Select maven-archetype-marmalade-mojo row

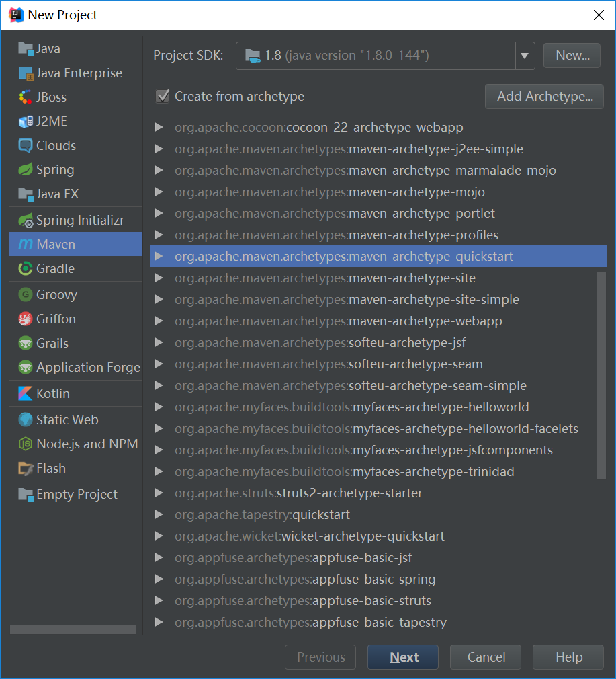378,171
